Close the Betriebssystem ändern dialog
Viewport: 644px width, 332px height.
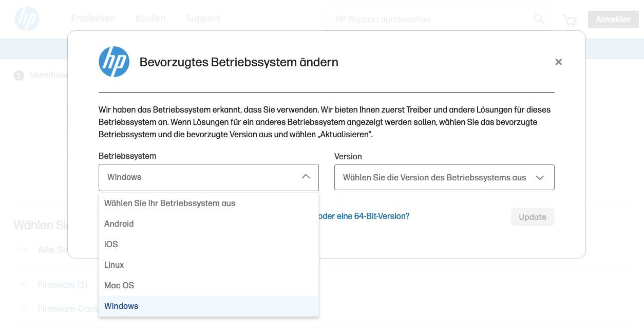[x=559, y=62]
